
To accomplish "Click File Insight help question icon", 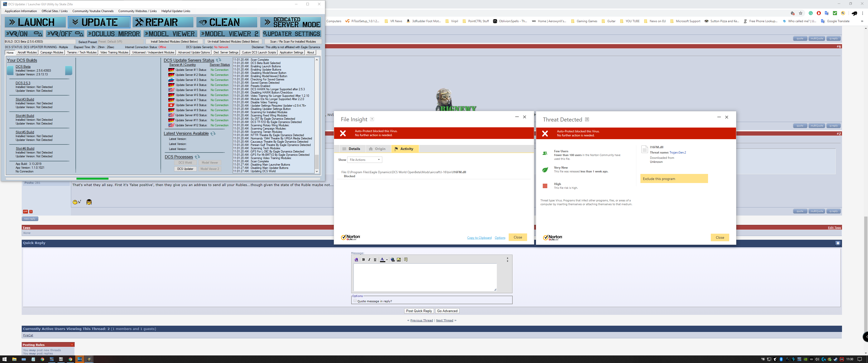I will (x=372, y=119).
